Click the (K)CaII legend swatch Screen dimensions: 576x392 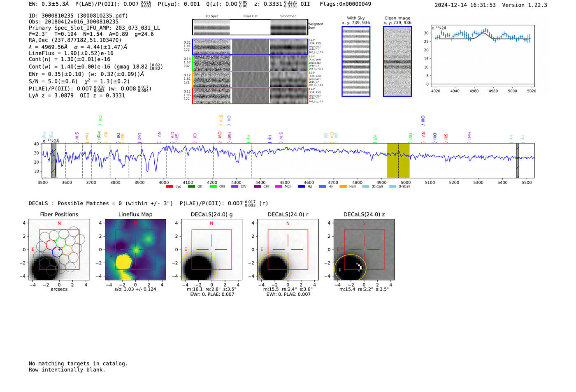(366, 187)
